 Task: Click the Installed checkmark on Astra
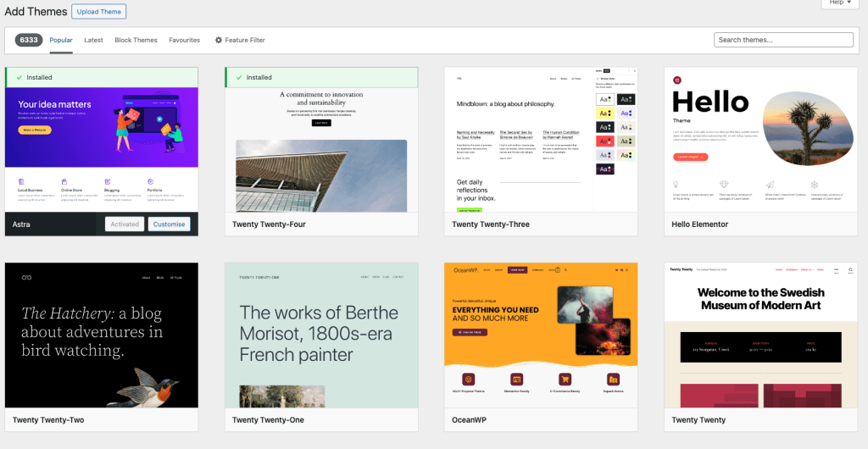coord(20,77)
